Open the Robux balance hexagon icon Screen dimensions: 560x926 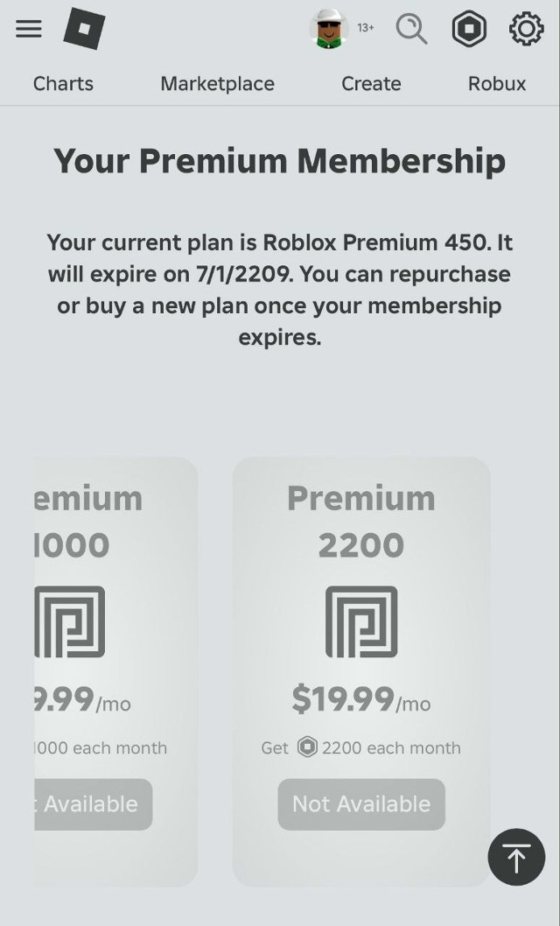[469, 28]
